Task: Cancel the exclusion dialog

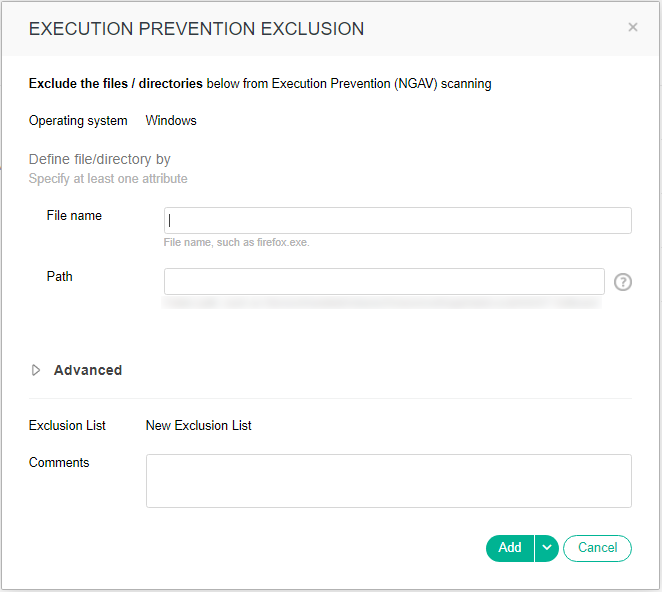Action: click(597, 548)
